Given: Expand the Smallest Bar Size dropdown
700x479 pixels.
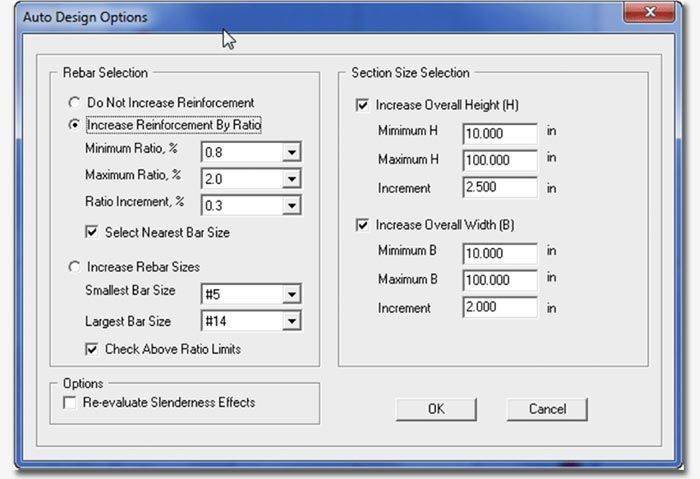Looking at the screenshot, I should 291,295.
